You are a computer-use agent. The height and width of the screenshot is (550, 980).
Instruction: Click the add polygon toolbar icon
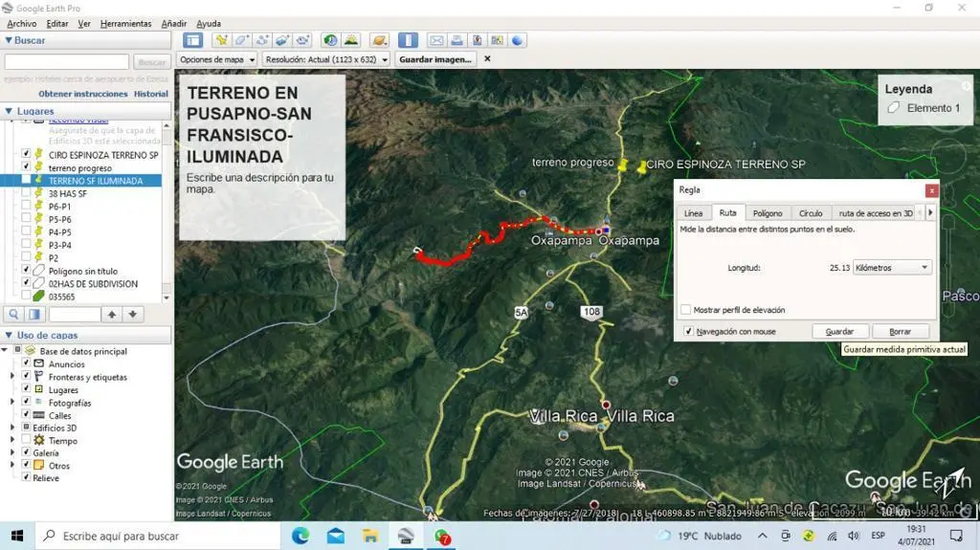[x=241, y=40]
